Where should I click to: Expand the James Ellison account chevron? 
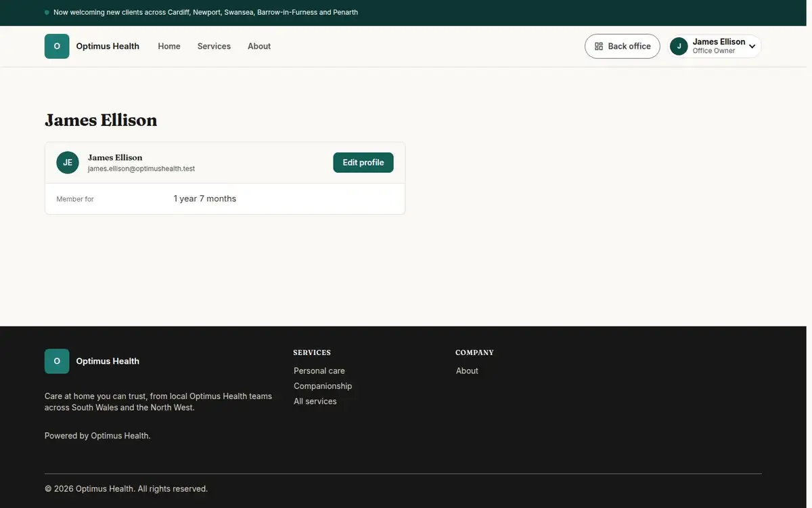[x=752, y=47]
